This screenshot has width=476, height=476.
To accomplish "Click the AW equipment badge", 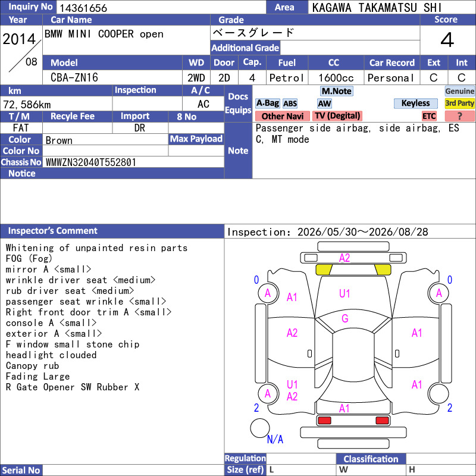I will (324, 104).
